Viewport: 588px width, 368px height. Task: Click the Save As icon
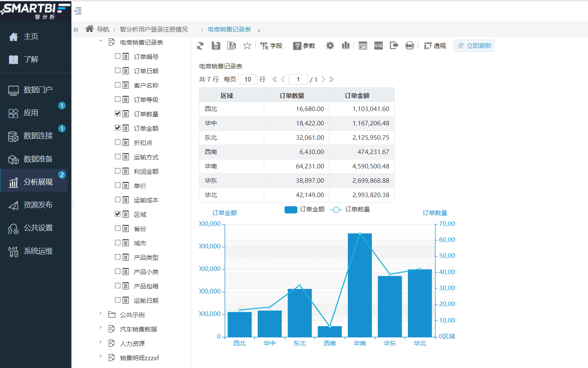pos(231,46)
